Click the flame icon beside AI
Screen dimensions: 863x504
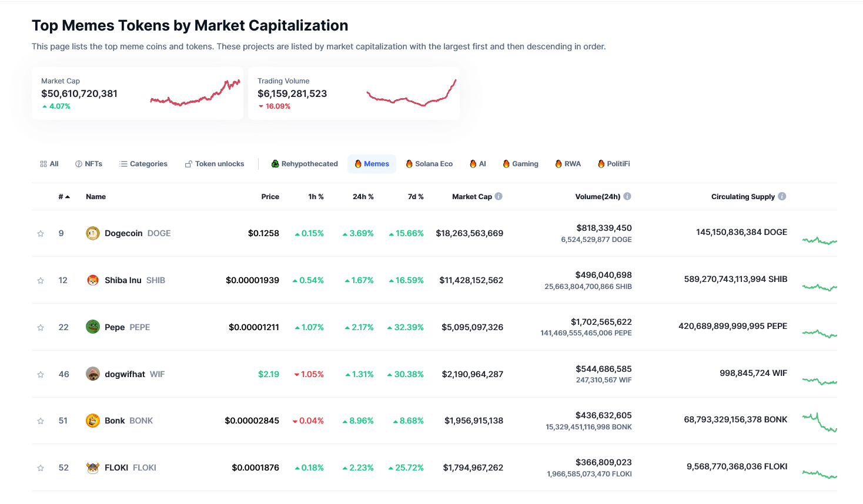473,164
